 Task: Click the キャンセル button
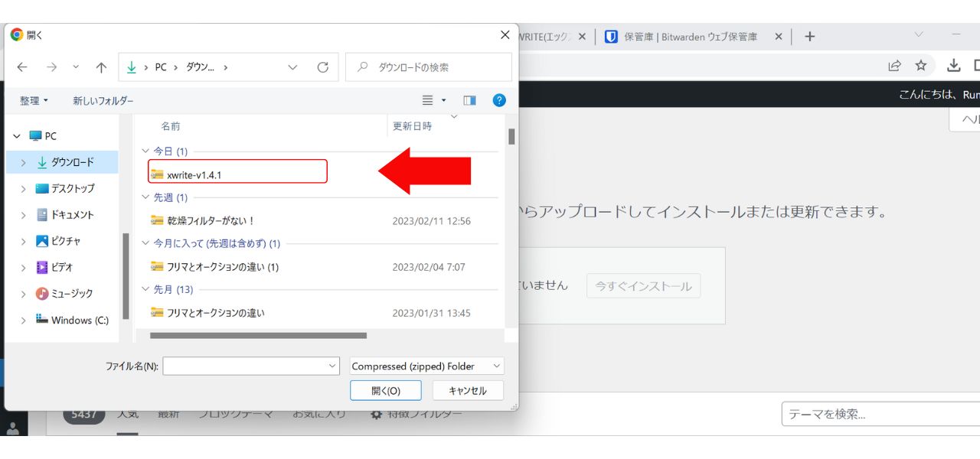(x=467, y=390)
